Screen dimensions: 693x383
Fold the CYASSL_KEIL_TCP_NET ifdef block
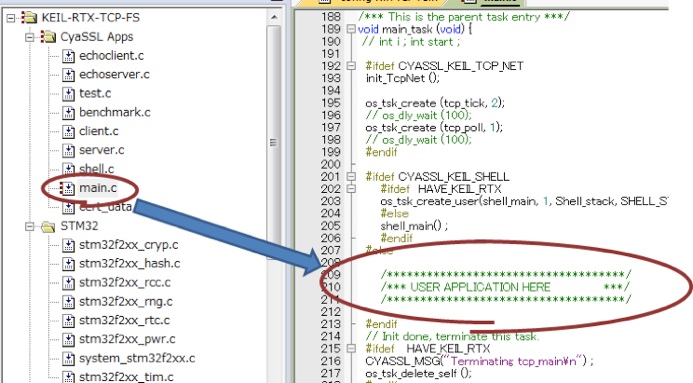351,66
